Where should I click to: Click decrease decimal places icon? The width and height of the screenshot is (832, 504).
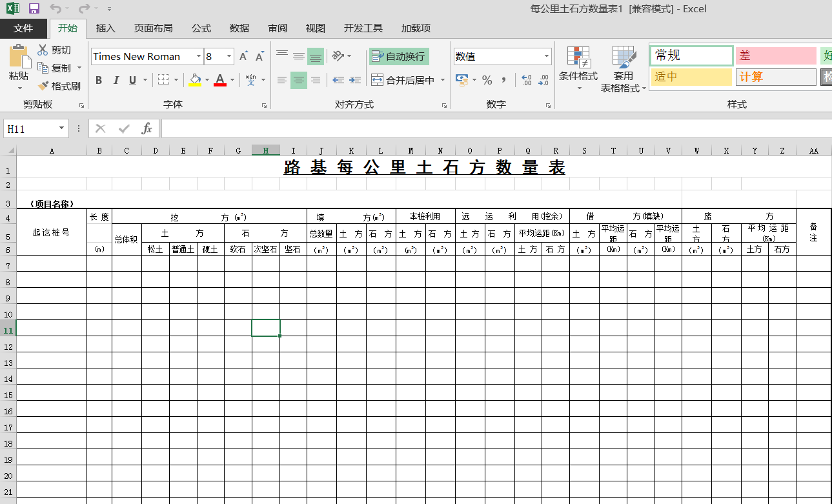pyautogui.click(x=543, y=80)
